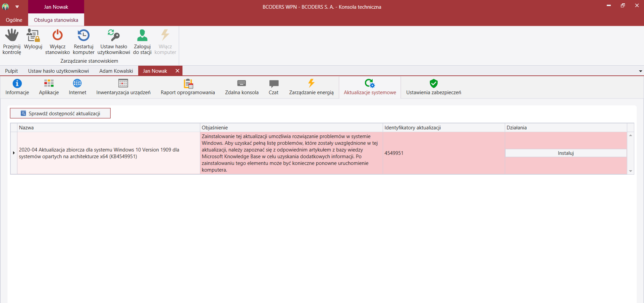The image size is (644, 303).
Task: Open Ustaw hasło użytkownikowi key icon
Action: tap(114, 35)
